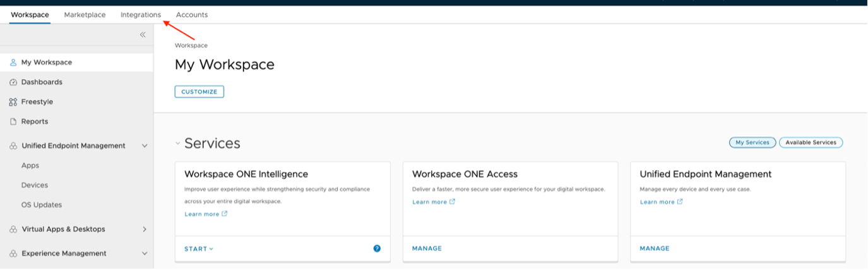Click MANAGE under Workspace ONE Access
Screen dimensions: 868x270
click(427, 249)
